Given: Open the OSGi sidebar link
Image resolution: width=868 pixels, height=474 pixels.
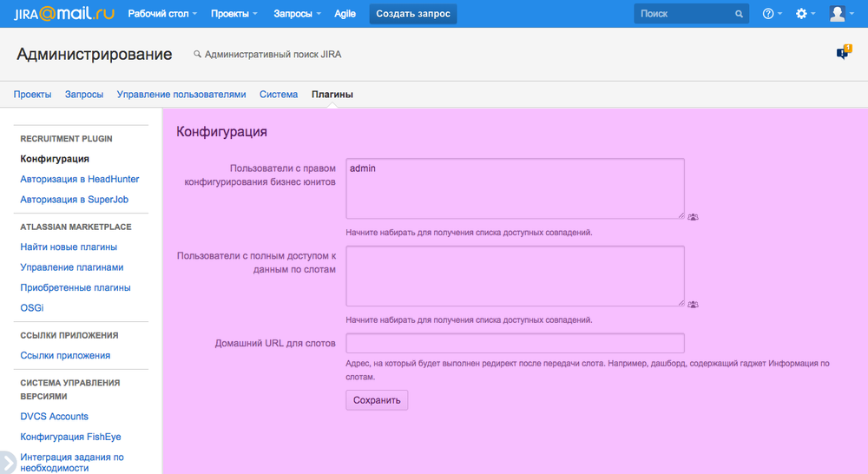Looking at the screenshot, I should [x=31, y=308].
